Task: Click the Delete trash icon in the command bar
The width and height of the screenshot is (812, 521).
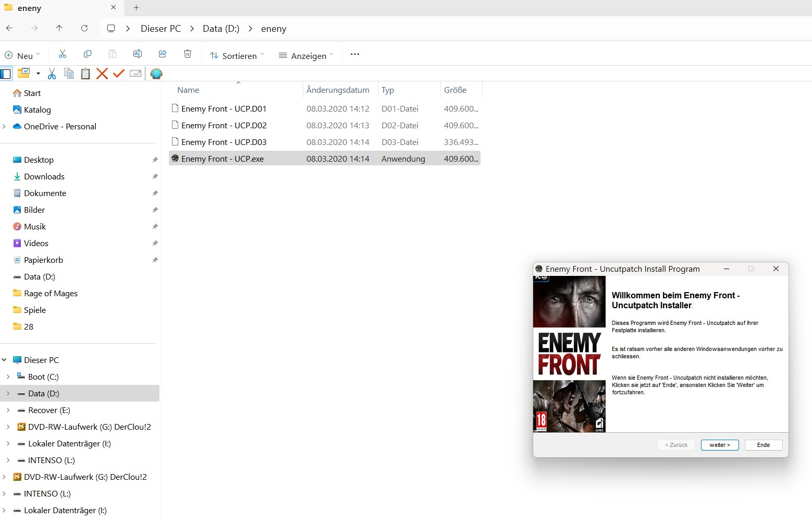Action: click(188, 54)
